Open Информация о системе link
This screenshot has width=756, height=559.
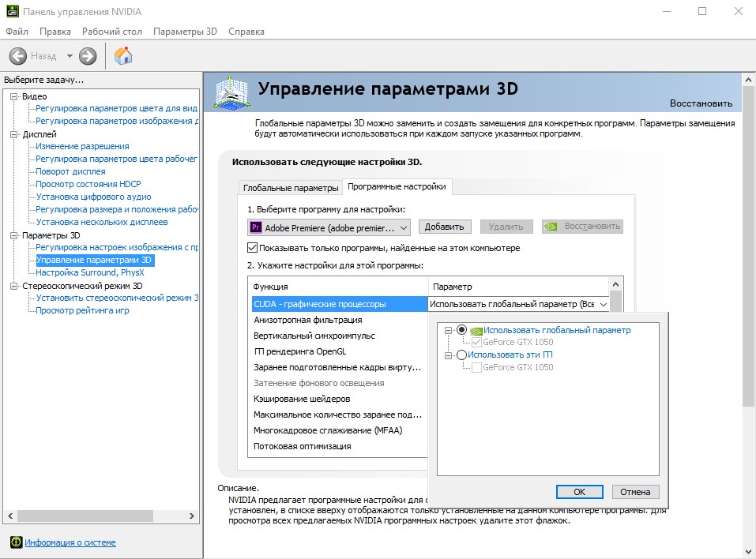tap(70, 542)
